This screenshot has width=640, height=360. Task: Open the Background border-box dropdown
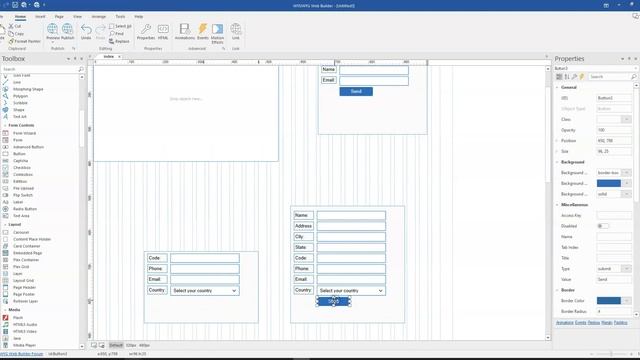pyautogui.click(x=627, y=173)
